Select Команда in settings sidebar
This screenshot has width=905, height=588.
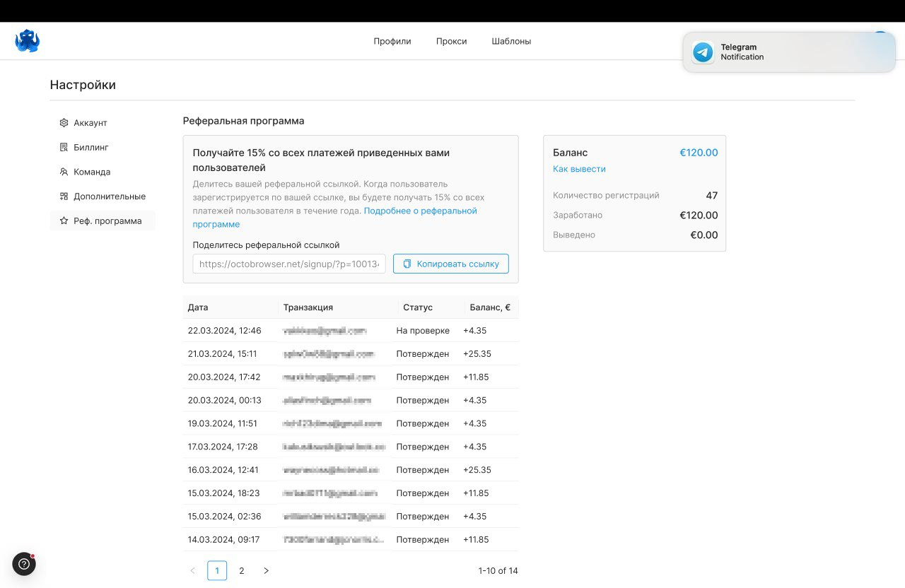(103, 172)
